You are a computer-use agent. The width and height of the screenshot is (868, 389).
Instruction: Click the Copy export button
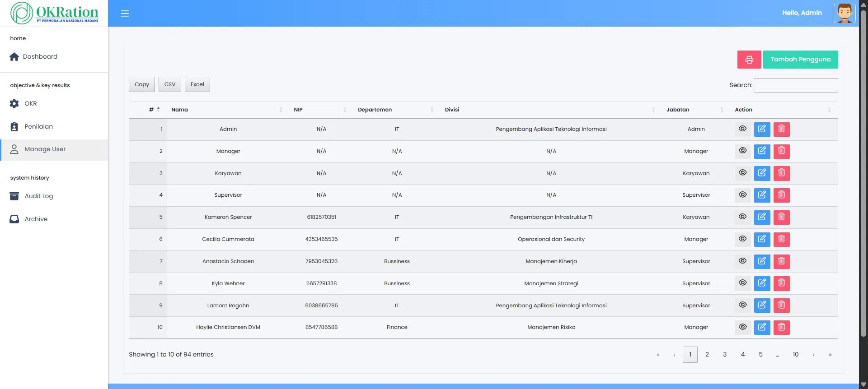(142, 84)
